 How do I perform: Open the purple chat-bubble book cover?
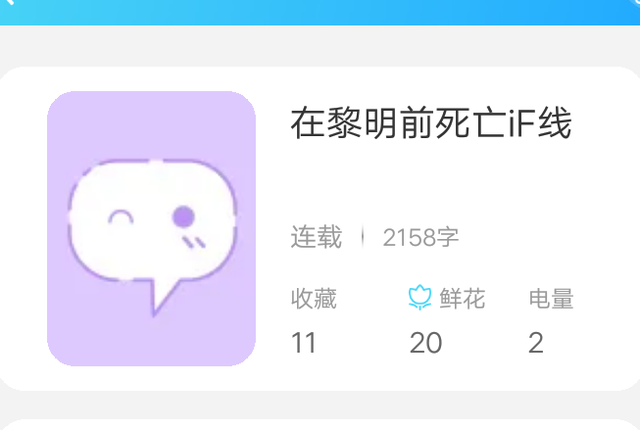[151, 228]
